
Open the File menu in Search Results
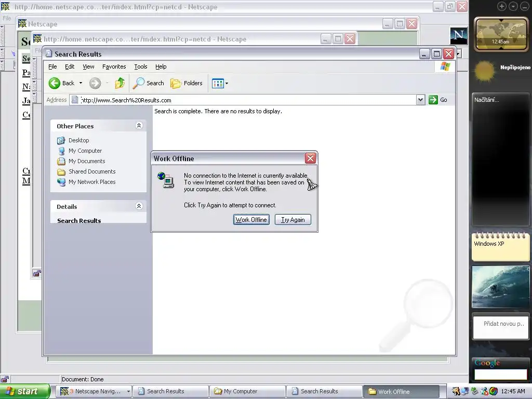pos(52,66)
